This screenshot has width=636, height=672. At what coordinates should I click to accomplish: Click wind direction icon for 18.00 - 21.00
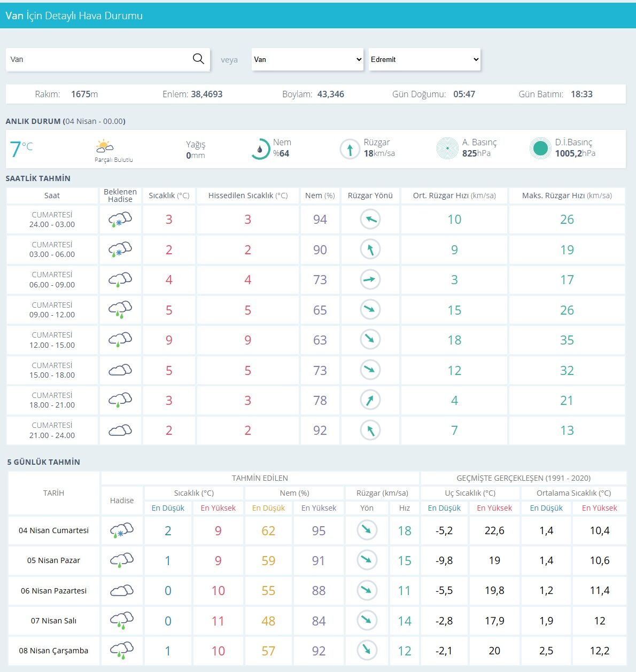point(370,400)
